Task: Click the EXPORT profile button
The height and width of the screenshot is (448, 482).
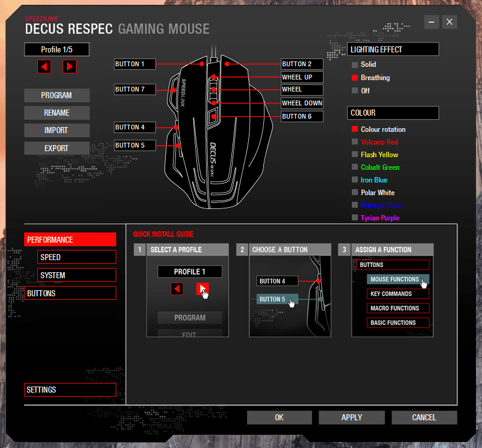Action: [57, 148]
